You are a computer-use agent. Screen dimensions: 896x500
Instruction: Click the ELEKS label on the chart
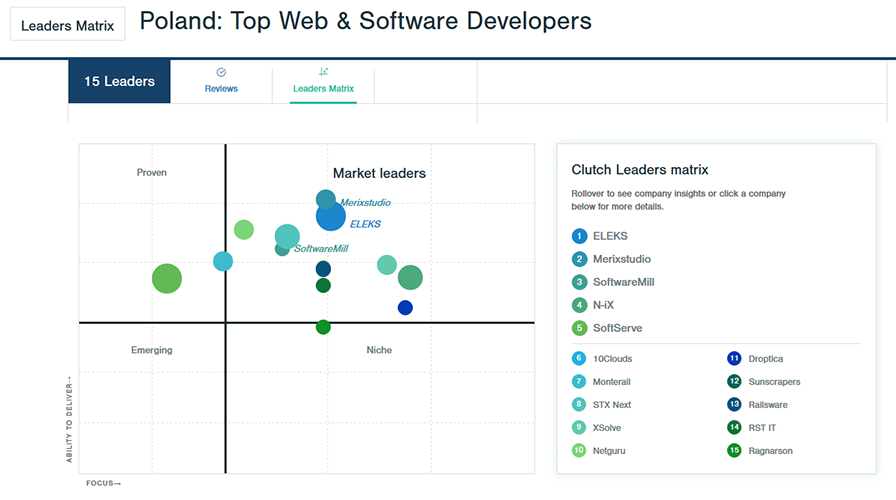365,224
